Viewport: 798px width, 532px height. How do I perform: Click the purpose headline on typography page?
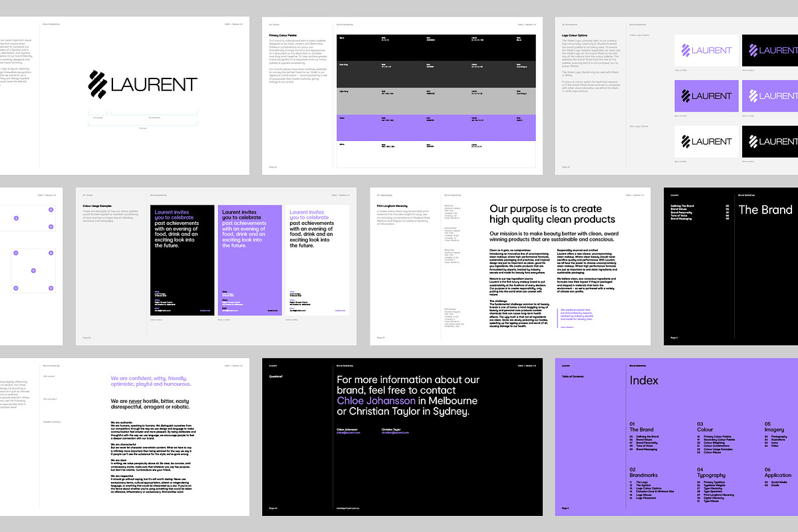[x=552, y=214]
